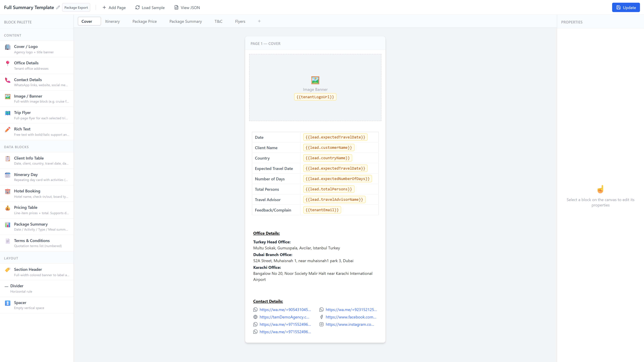Select the Divider block in the palette
644x362 pixels.
coord(37,288)
